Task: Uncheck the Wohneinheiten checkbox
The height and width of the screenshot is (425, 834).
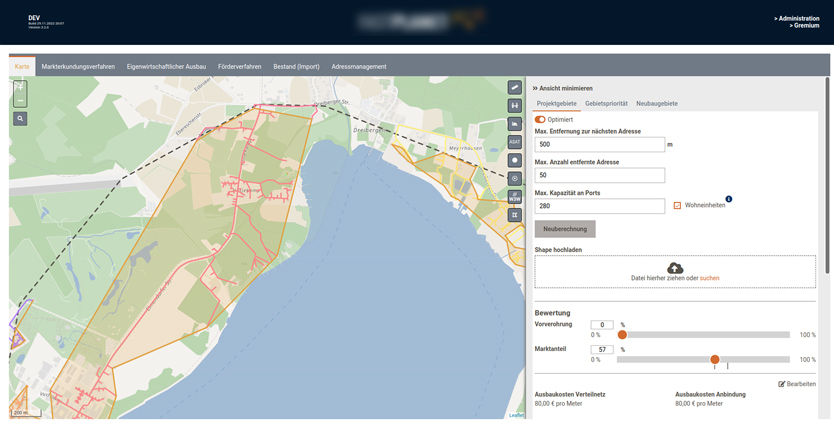Action: coord(677,206)
